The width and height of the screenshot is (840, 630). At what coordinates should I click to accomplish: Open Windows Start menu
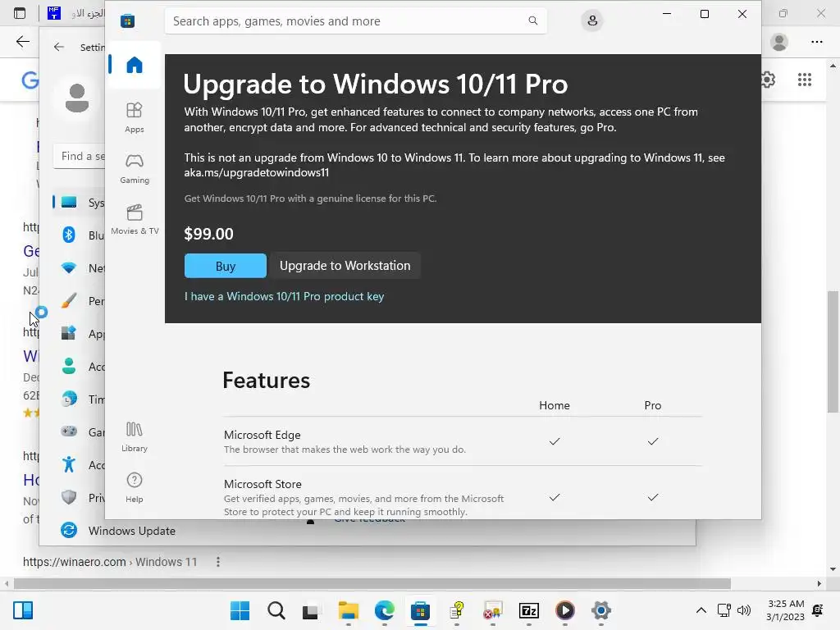pos(240,610)
